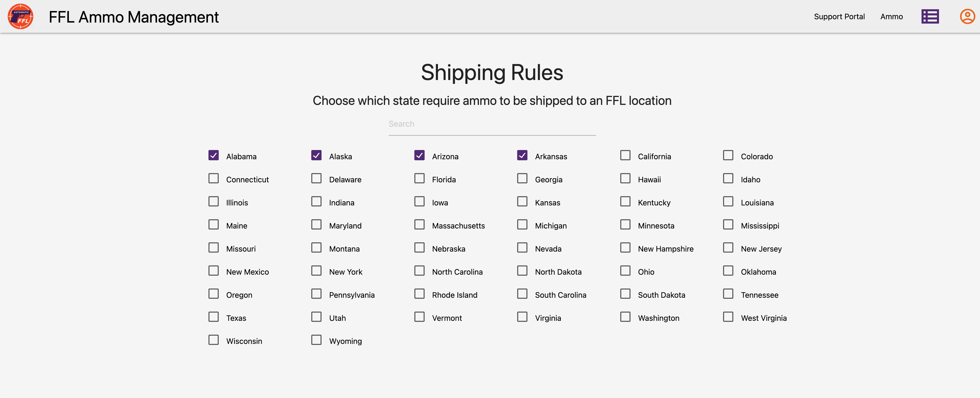Click the Automatic FFL logo icon

click(x=21, y=16)
